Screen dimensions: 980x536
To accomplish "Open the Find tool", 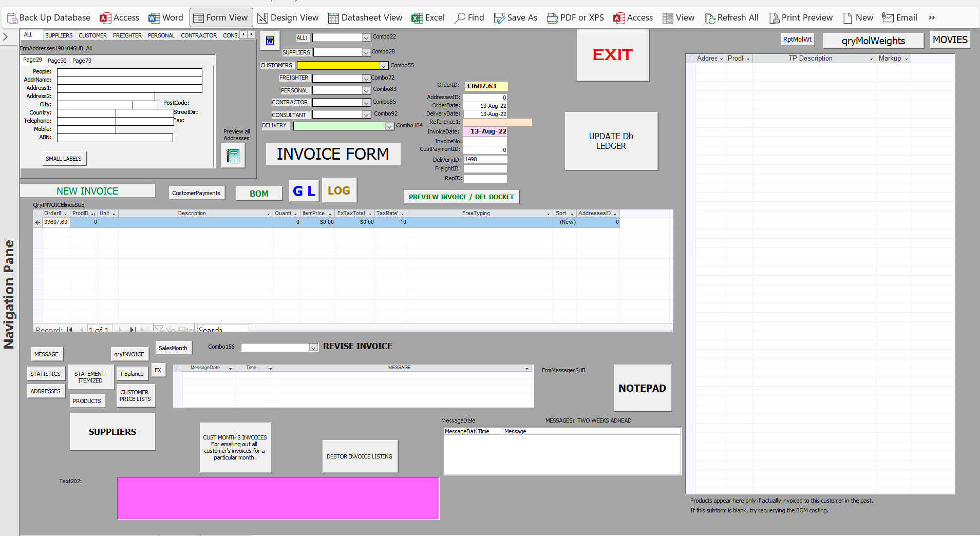I will point(469,17).
